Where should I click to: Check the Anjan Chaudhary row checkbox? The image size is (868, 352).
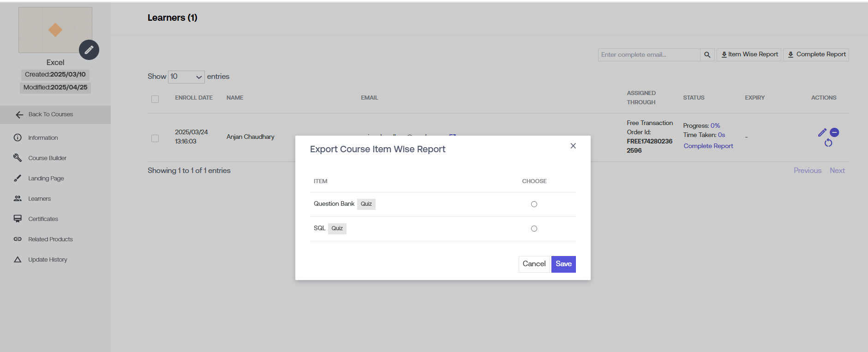155,138
